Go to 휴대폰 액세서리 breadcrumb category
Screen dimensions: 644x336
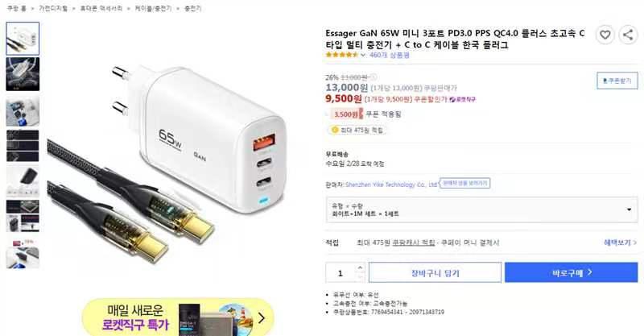click(101, 8)
